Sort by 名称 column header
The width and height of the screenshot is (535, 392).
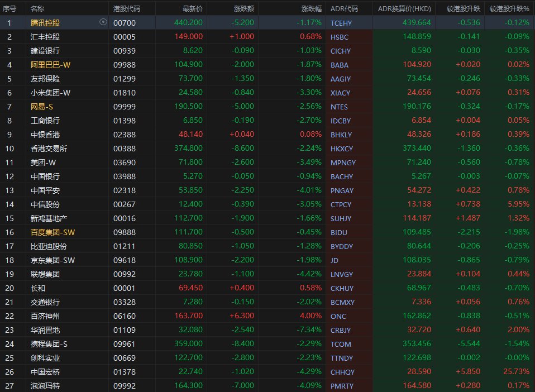click(x=37, y=8)
